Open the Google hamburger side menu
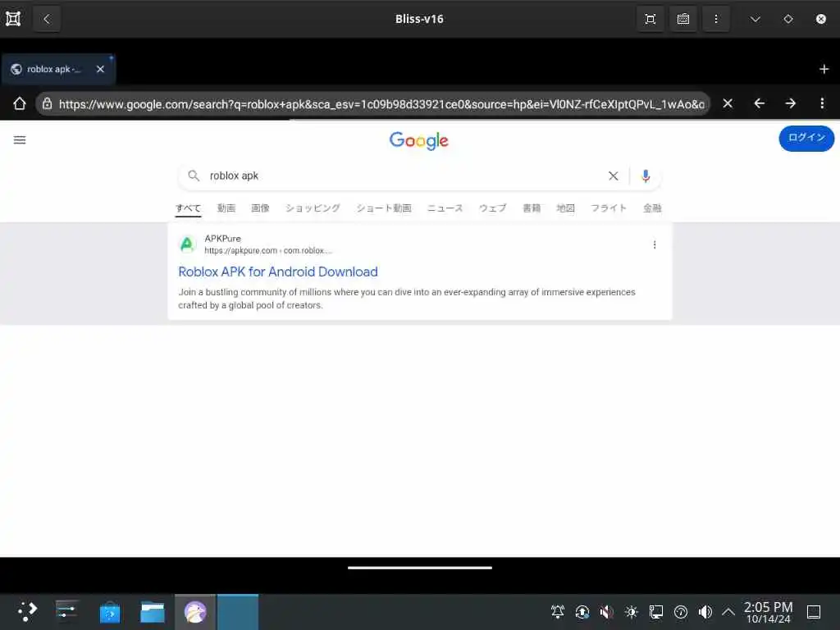 [20, 139]
